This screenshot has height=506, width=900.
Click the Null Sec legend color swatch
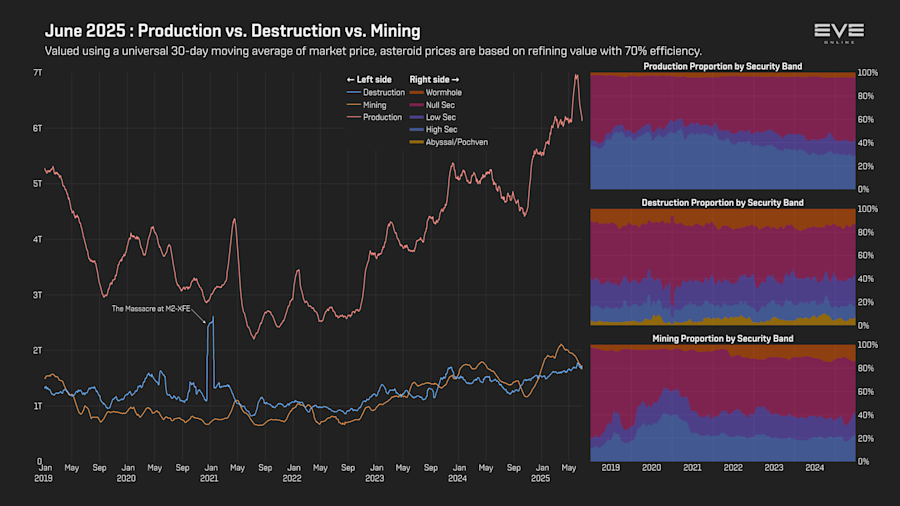(x=416, y=105)
